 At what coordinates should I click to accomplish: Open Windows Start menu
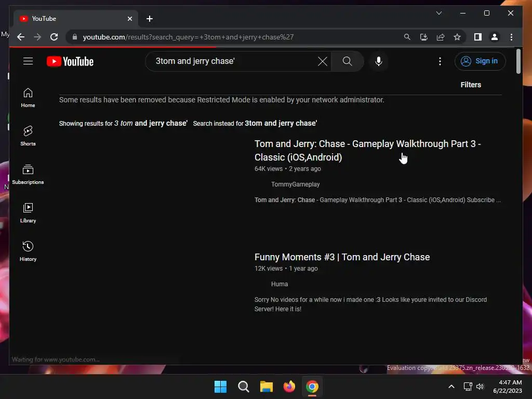(x=220, y=387)
